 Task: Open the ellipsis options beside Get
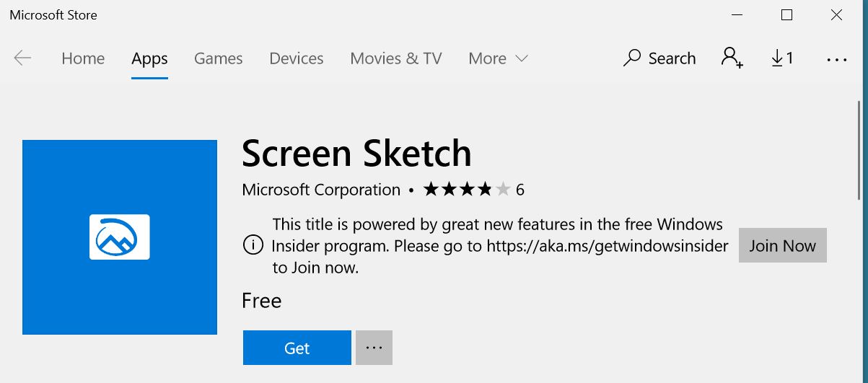pyautogui.click(x=374, y=348)
